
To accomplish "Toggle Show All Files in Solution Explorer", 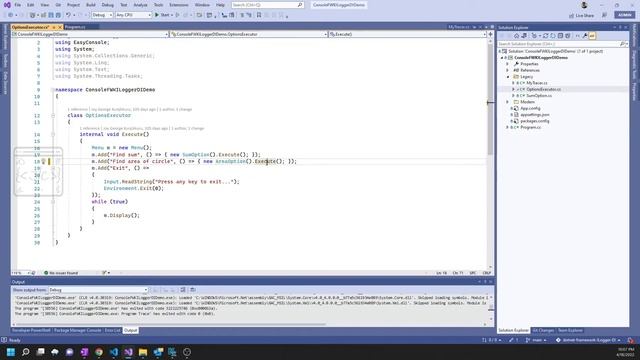I will (568, 36).
